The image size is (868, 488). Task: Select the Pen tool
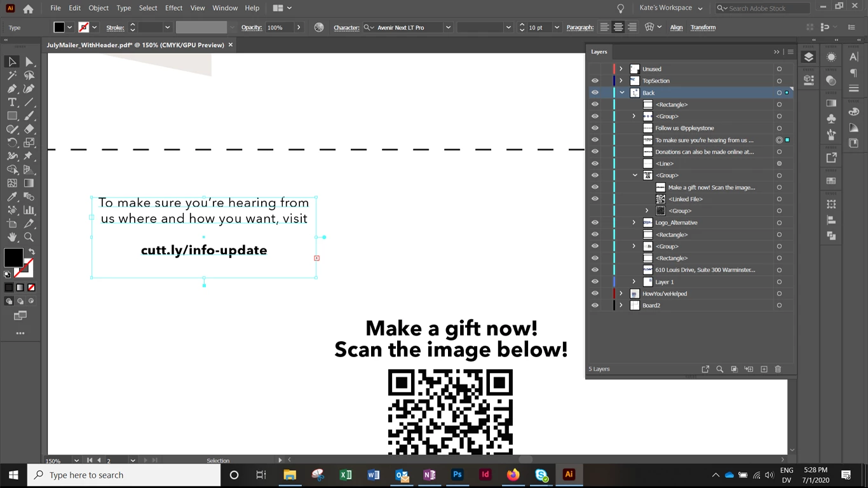12,88
